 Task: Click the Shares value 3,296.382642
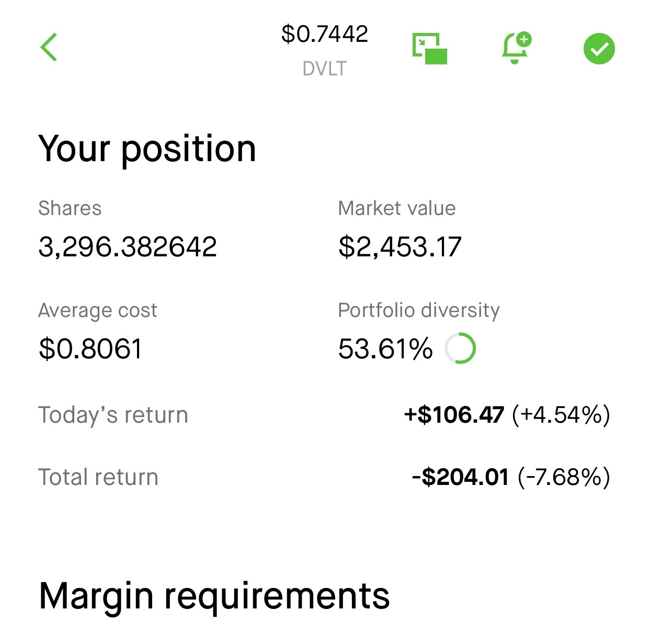(128, 246)
